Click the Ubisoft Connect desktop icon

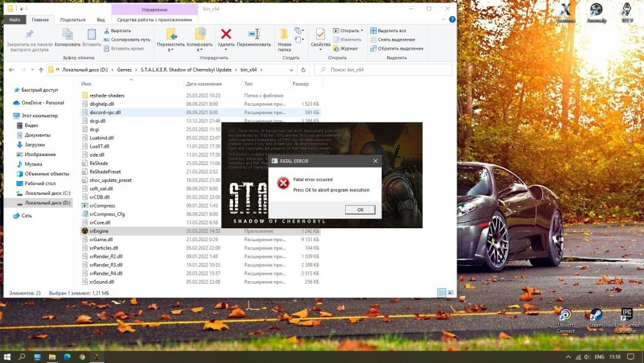click(565, 315)
